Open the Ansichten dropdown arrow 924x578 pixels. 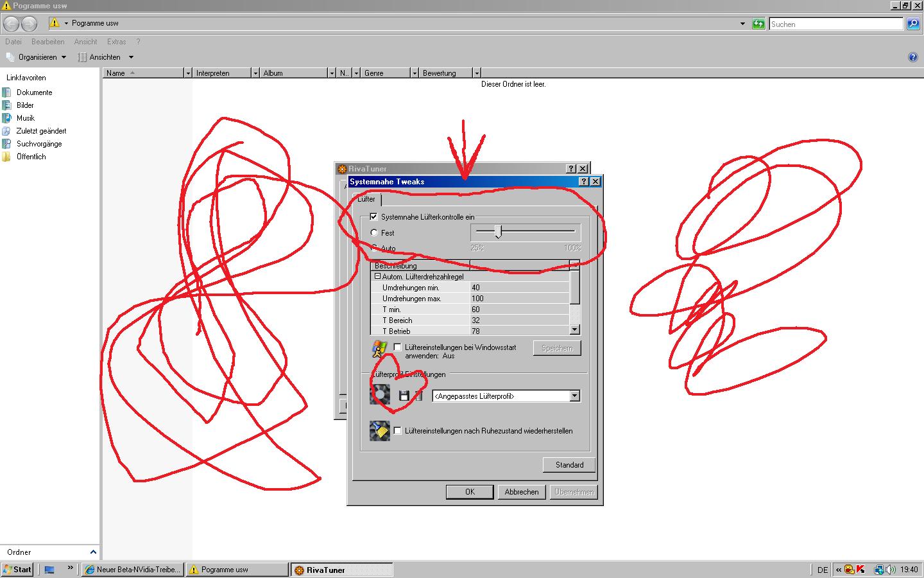[131, 57]
